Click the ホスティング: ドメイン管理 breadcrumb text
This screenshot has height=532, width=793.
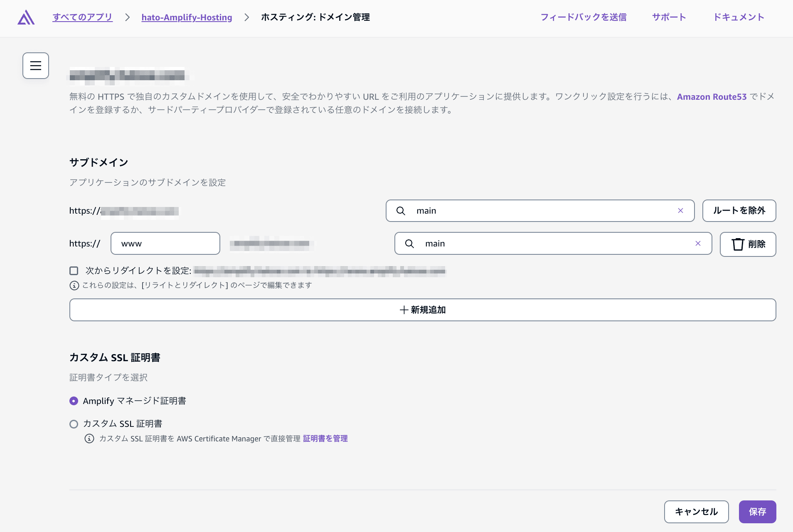315,17
